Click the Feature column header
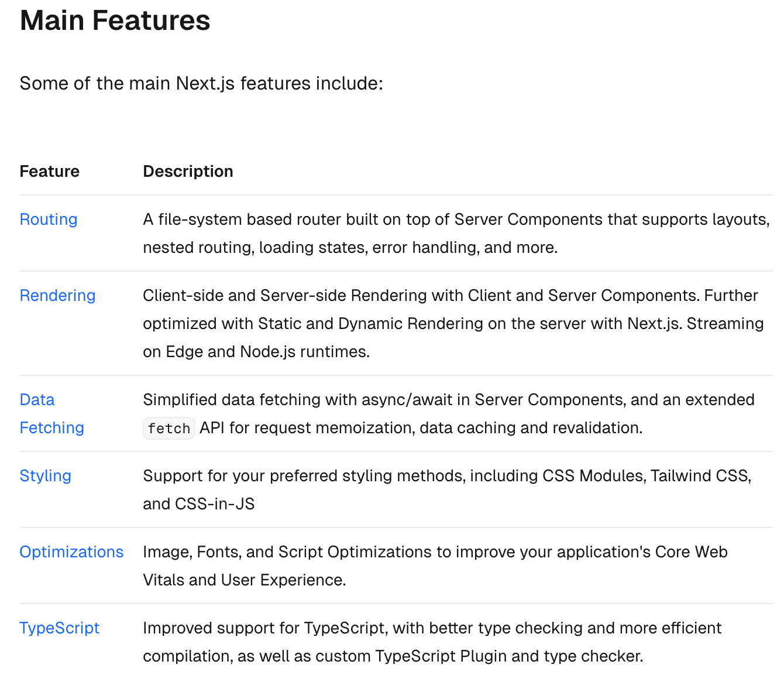 coord(50,172)
